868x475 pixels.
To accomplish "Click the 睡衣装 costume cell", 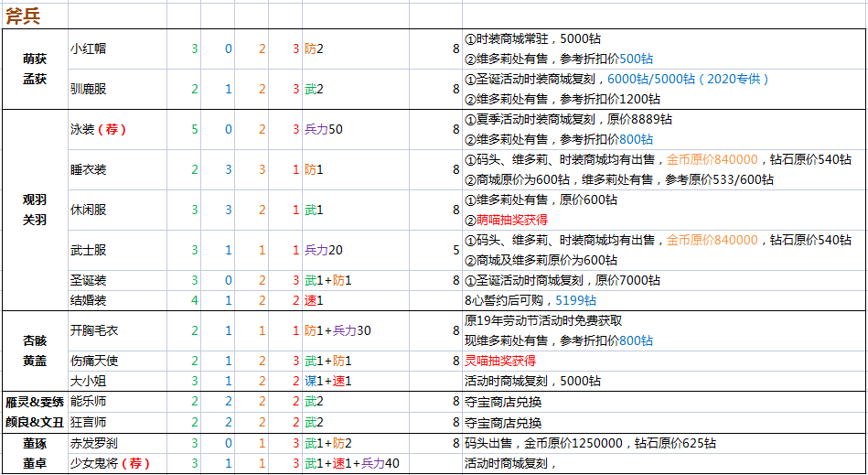I will pyautogui.click(x=117, y=170).
